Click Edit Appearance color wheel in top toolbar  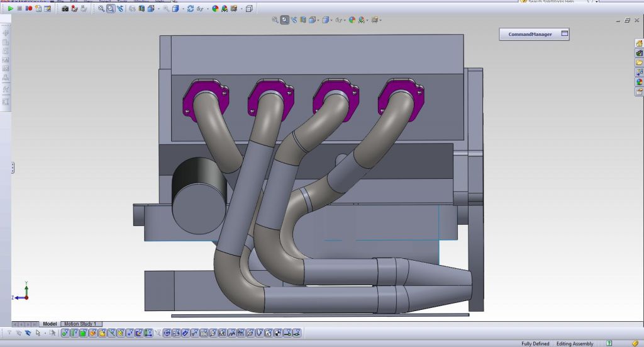(215, 9)
